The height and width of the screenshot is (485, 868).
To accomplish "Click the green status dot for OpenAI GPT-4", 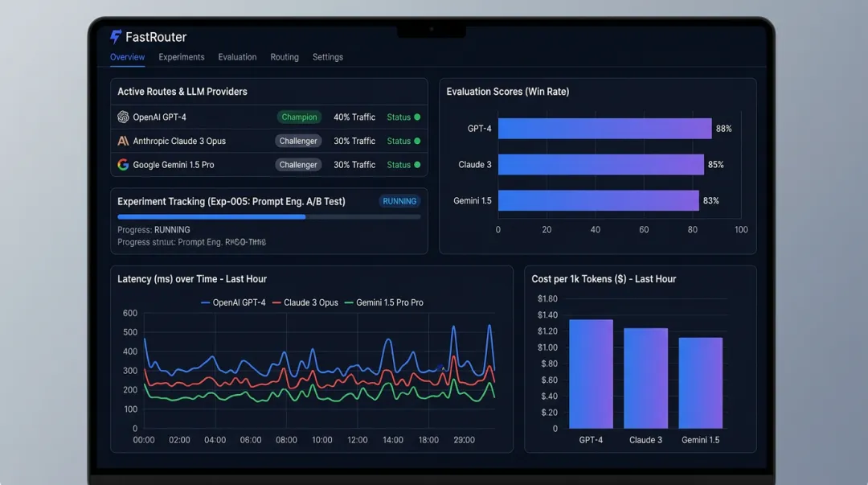I will (x=417, y=117).
